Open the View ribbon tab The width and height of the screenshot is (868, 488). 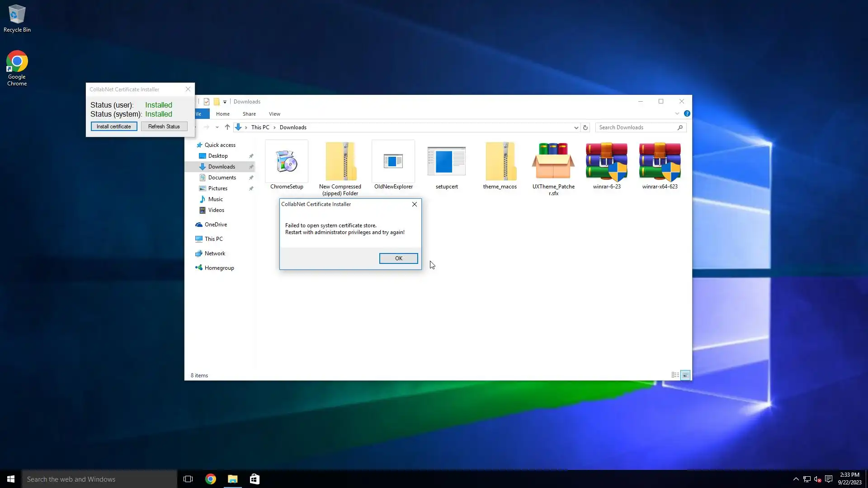[274, 114]
